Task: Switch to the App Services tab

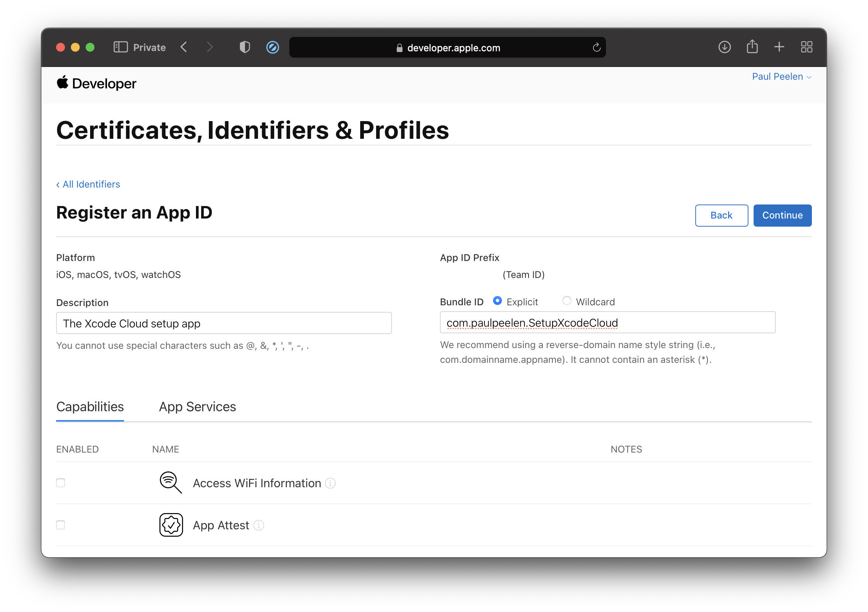Action: pos(197,407)
